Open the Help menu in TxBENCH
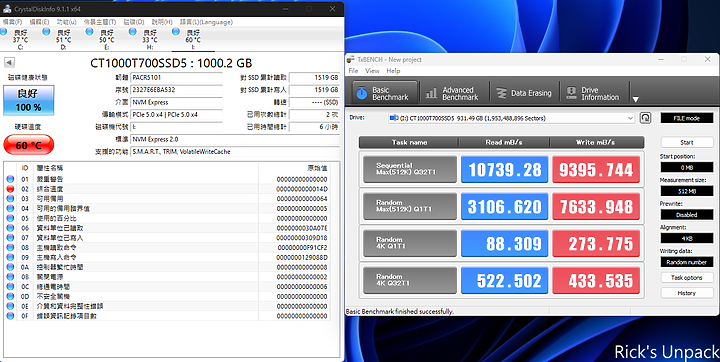720x362 pixels. [x=393, y=71]
